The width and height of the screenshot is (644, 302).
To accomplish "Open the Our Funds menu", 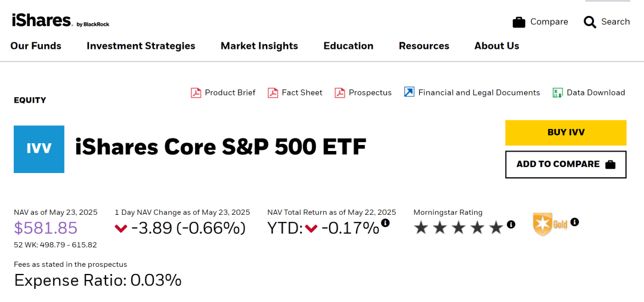I will tap(36, 45).
